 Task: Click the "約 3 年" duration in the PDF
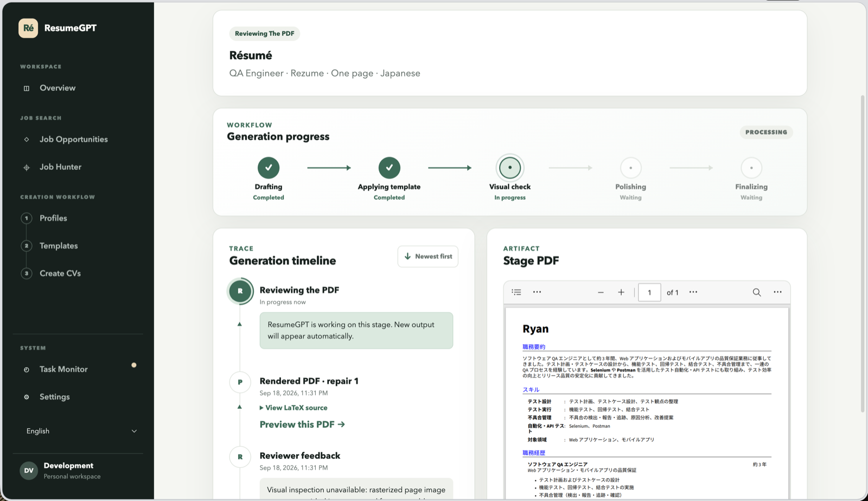(x=759, y=465)
